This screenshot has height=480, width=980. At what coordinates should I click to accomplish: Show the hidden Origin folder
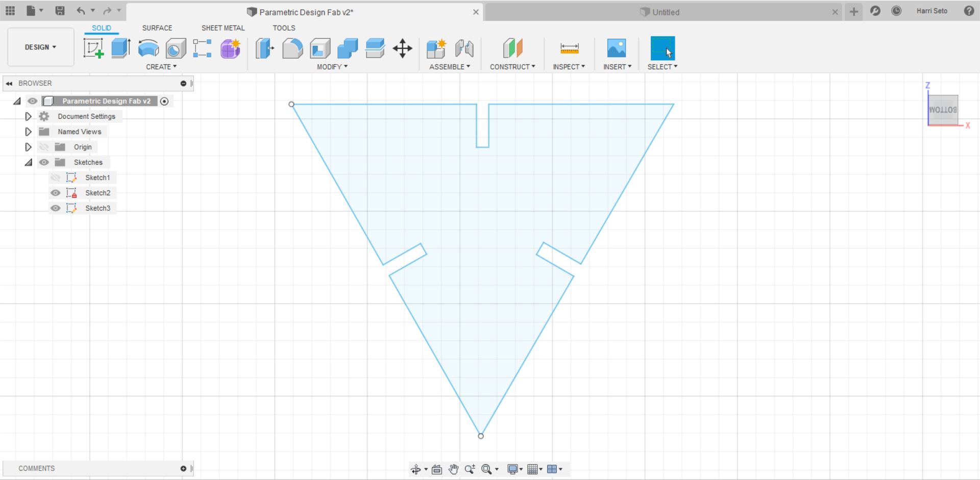[44, 147]
